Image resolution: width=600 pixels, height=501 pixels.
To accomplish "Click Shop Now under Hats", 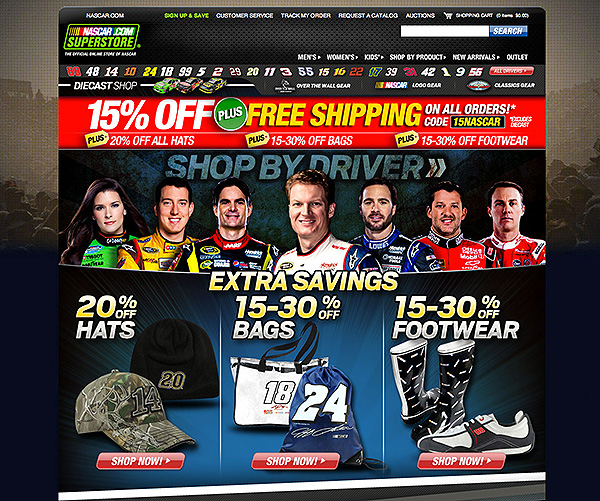I will tap(140, 461).
